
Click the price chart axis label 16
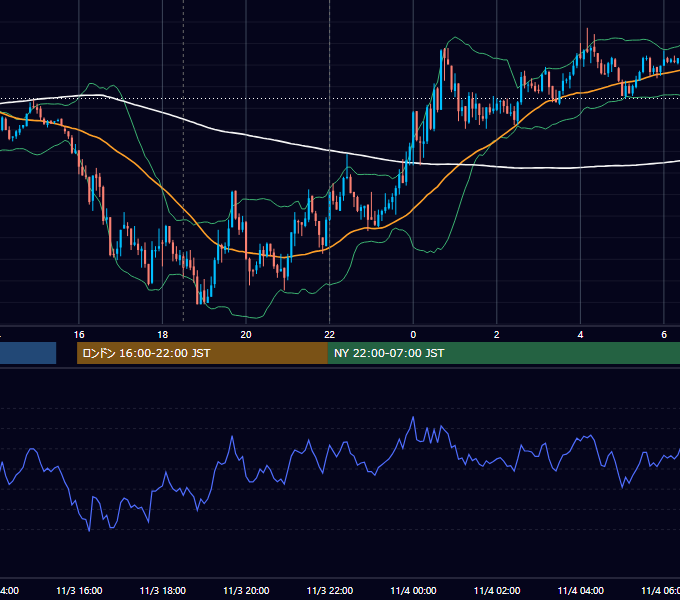pyautogui.click(x=79, y=335)
